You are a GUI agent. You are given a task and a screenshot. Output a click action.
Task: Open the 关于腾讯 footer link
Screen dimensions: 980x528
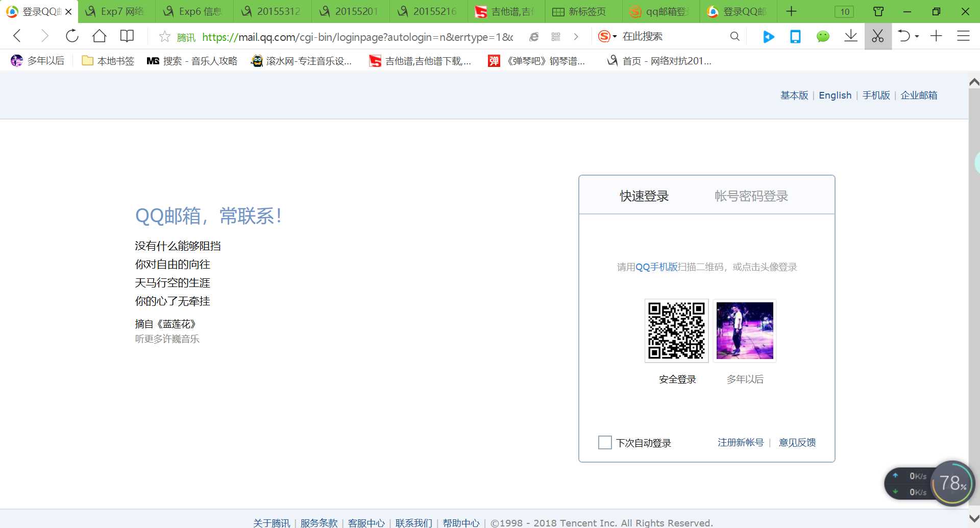click(272, 523)
